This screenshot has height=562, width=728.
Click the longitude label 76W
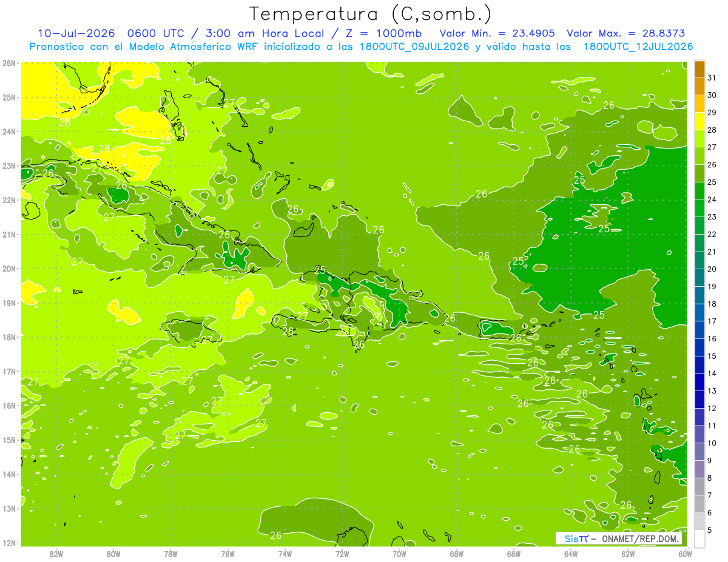[227, 554]
